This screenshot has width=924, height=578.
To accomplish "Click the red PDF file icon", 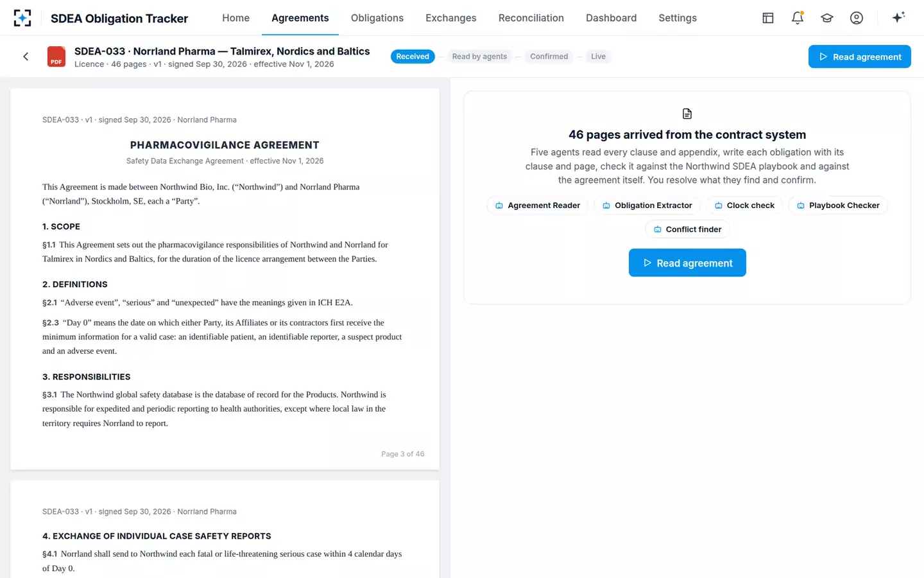I will point(56,57).
